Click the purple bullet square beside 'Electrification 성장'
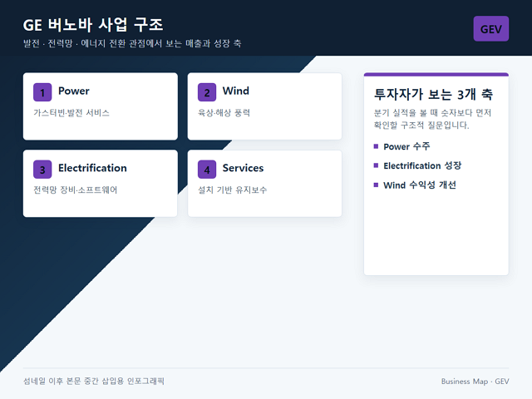The height and width of the screenshot is (399, 532). point(376,165)
